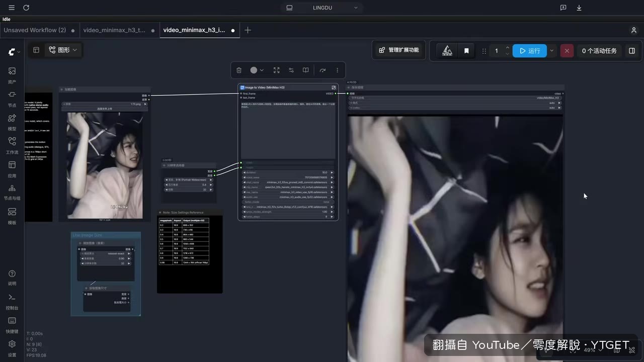Add a new workflow tab with plus
Viewport: 644px width, 362px height.
click(x=248, y=30)
